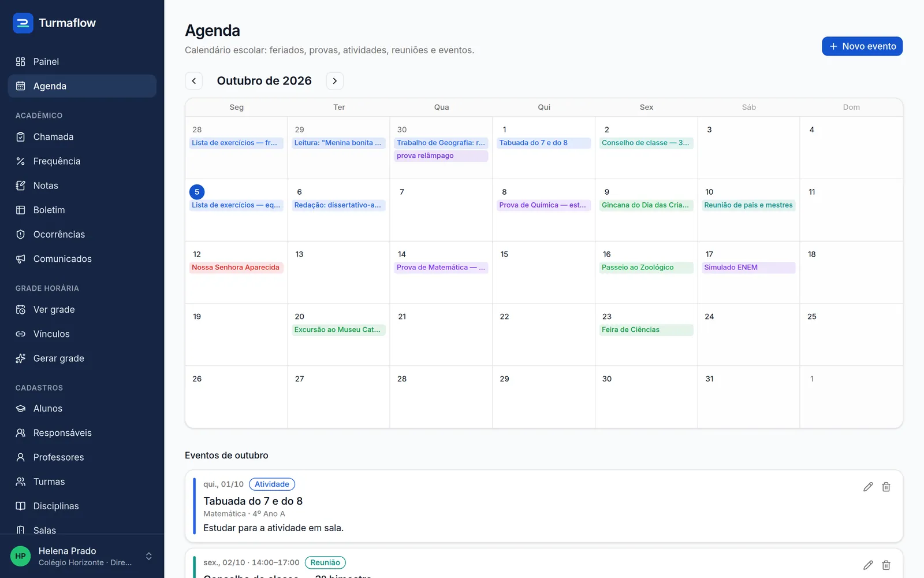Open the Passeio ao Zoológico event

(646, 268)
